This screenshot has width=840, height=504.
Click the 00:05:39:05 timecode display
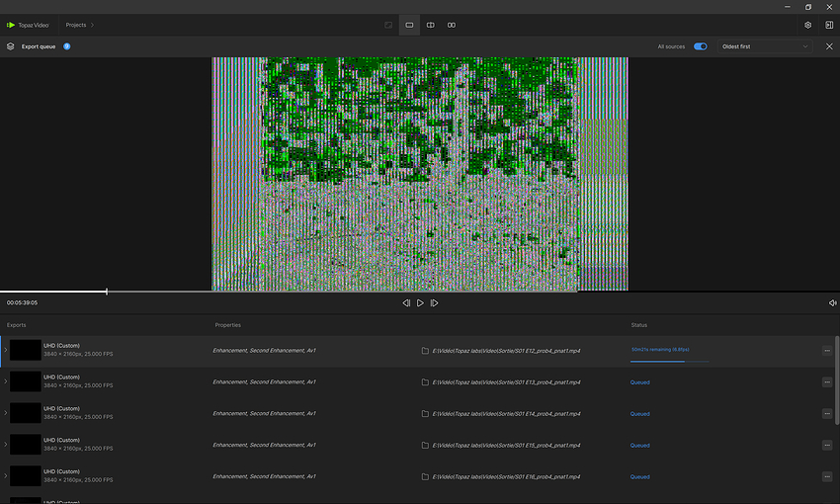click(x=22, y=302)
